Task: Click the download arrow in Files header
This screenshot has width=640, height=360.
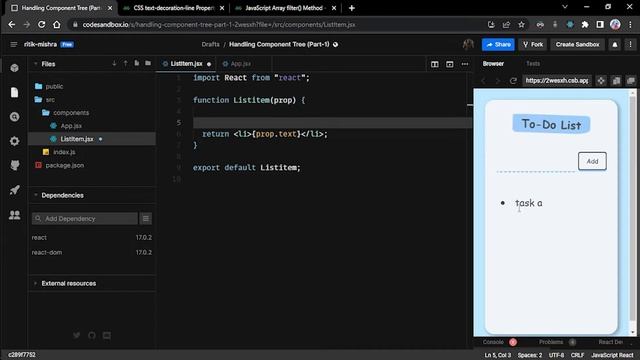Action: click(114, 63)
